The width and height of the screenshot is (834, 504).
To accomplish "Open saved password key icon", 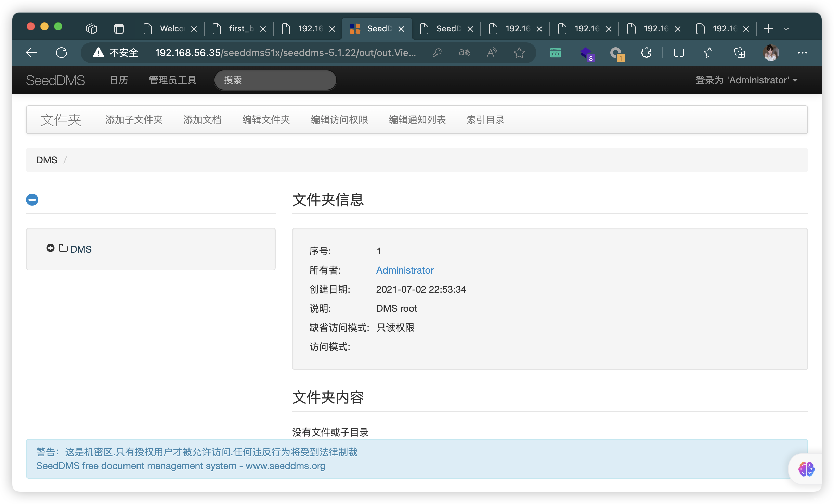I will click(437, 53).
